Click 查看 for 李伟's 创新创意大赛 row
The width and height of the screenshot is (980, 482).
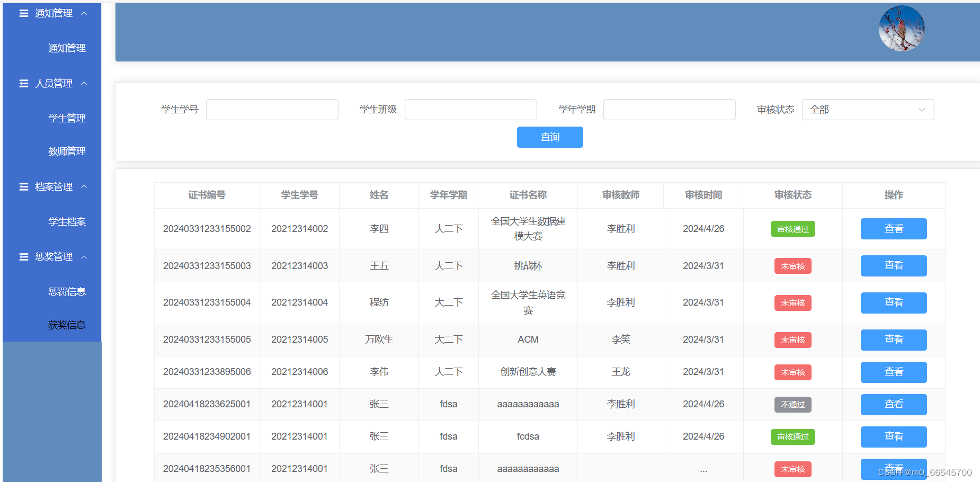pos(894,372)
